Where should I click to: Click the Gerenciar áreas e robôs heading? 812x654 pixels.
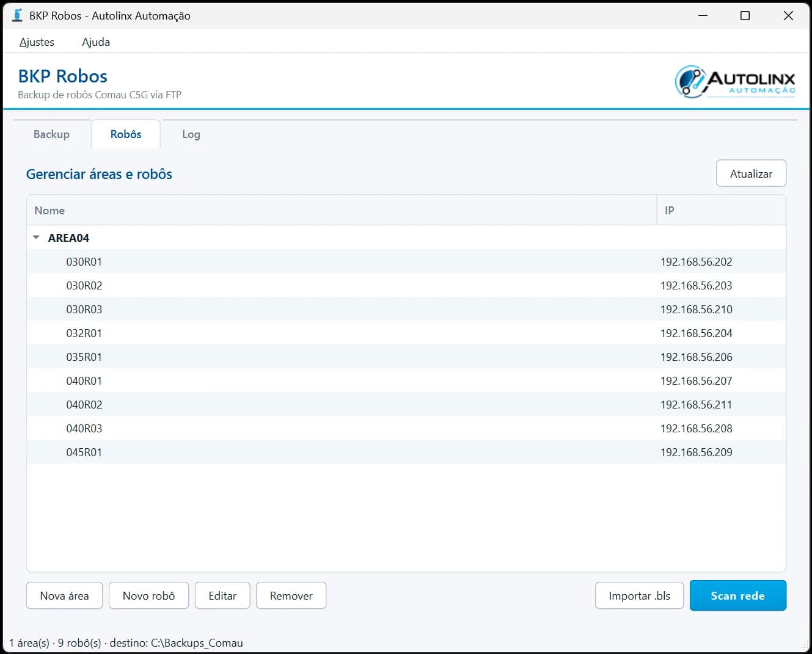point(99,174)
